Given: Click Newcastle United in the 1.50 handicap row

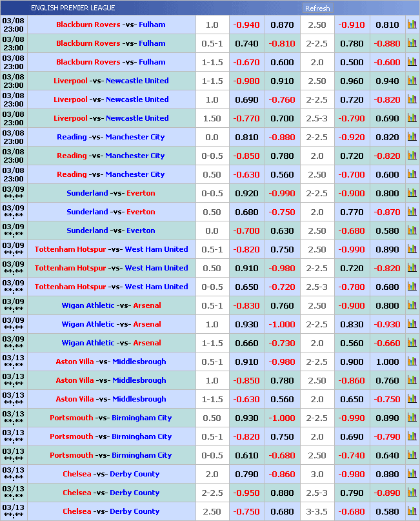Looking at the screenshot, I should pos(137,118).
